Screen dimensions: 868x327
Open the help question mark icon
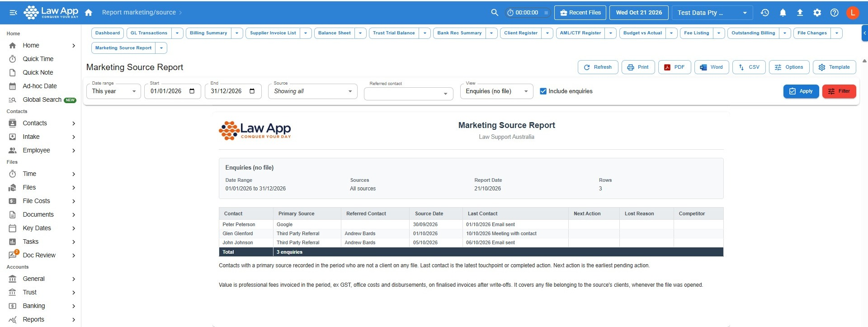click(835, 13)
